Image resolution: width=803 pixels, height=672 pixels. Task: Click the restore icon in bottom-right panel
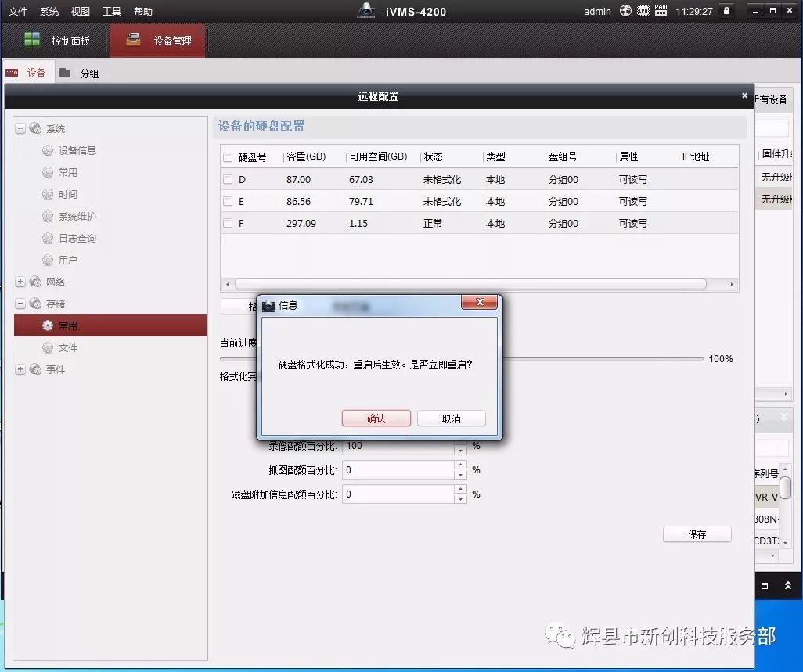(x=765, y=586)
